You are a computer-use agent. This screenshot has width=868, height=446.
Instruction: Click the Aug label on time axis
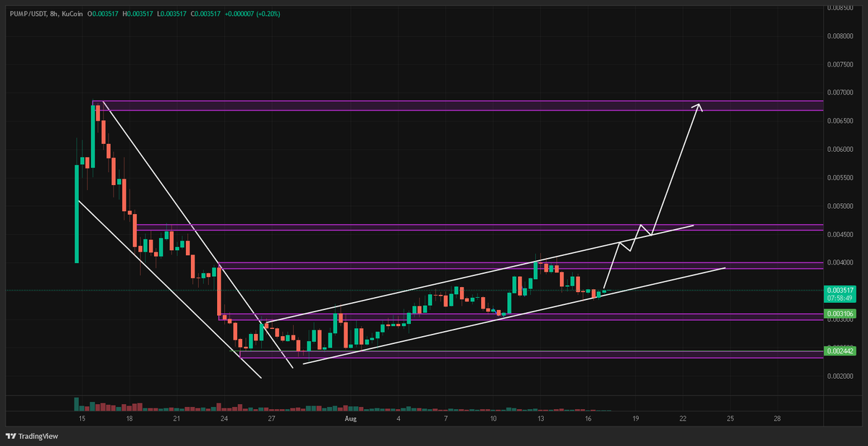click(351, 419)
